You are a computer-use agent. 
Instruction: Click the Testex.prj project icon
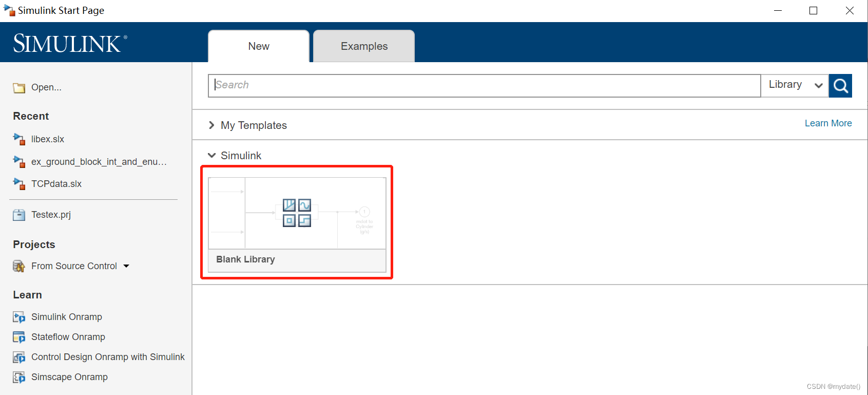click(19, 215)
